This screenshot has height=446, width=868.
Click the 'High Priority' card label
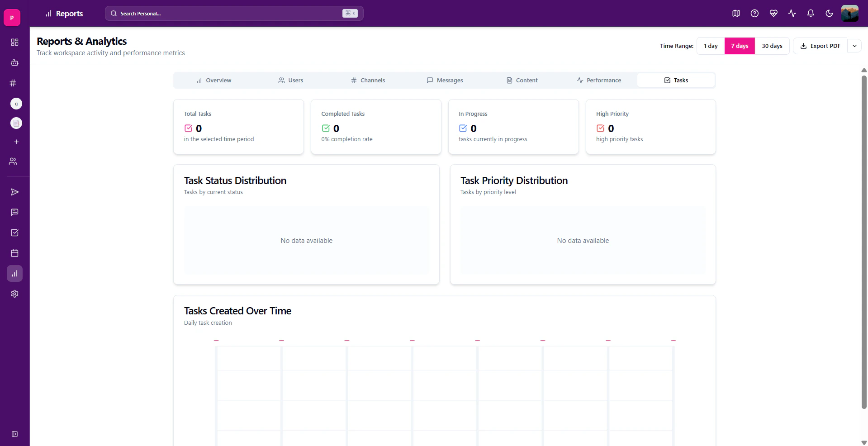[612, 114]
